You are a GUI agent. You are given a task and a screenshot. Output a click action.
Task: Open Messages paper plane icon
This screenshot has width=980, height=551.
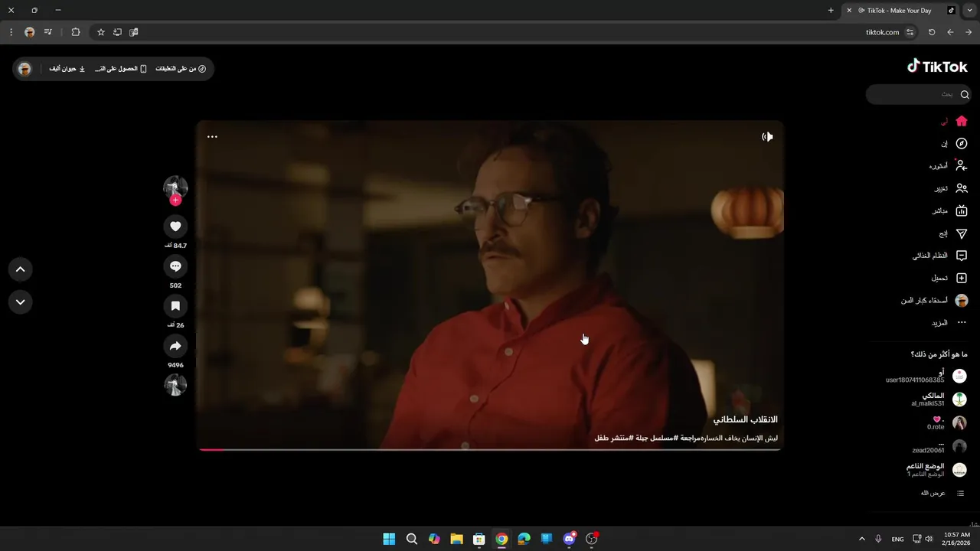click(962, 233)
